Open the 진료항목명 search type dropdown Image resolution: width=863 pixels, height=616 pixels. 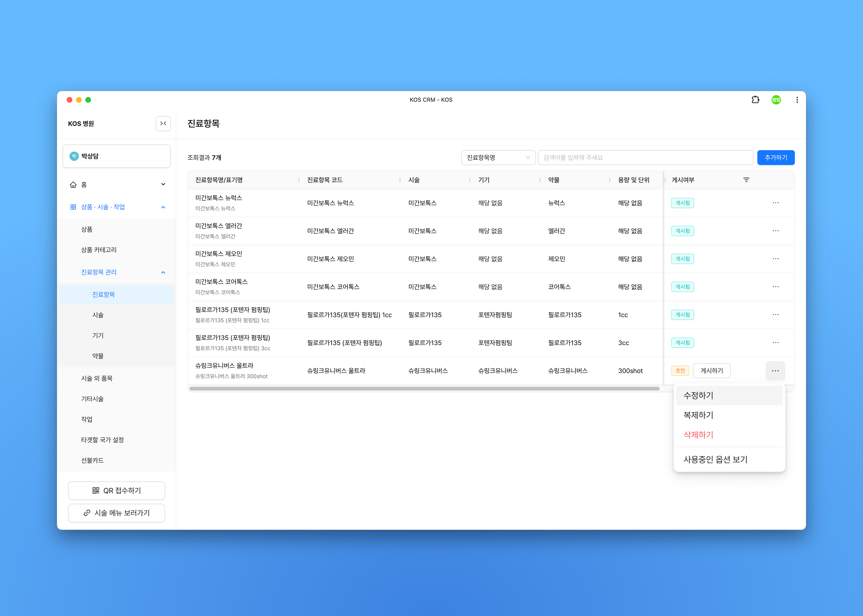pyautogui.click(x=498, y=157)
